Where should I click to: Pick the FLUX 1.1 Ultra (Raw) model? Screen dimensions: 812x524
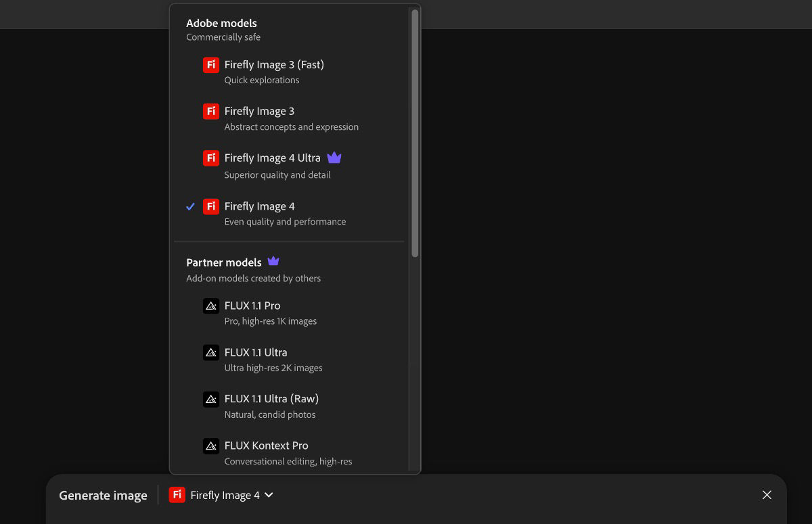(x=290, y=406)
